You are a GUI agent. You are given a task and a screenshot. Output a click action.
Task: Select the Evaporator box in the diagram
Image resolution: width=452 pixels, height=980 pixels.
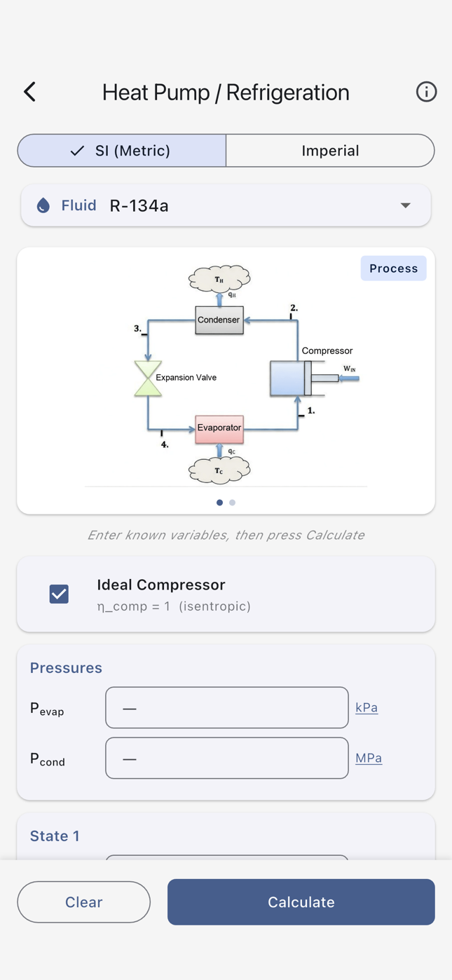(x=219, y=428)
